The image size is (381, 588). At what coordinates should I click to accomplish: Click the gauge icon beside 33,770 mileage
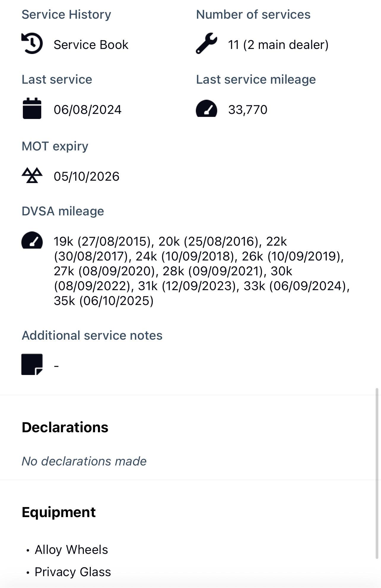click(x=207, y=109)
